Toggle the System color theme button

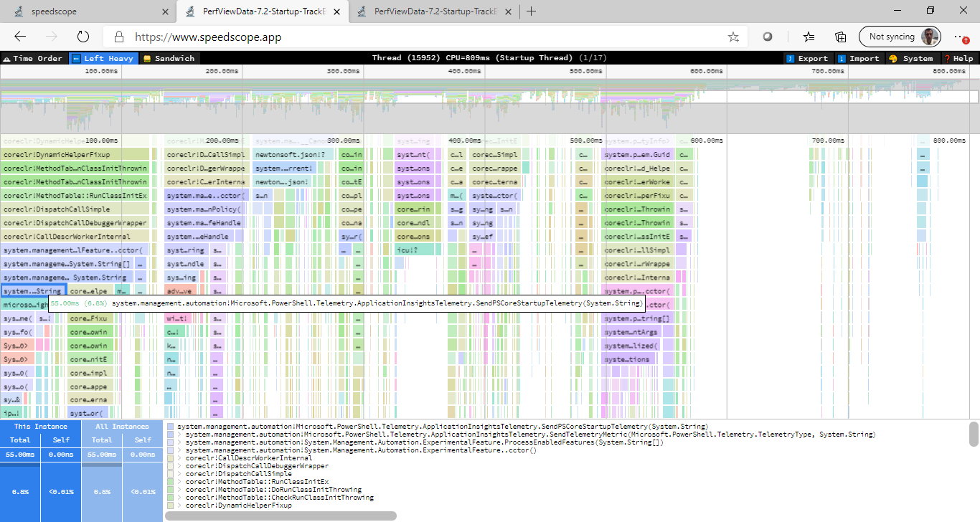point(912,58)
